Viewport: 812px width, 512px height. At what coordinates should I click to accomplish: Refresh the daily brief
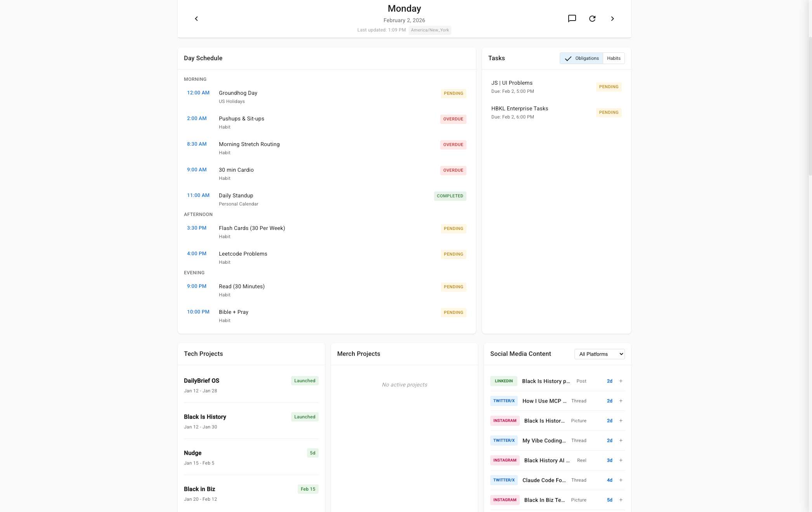(x=592, y=19)
